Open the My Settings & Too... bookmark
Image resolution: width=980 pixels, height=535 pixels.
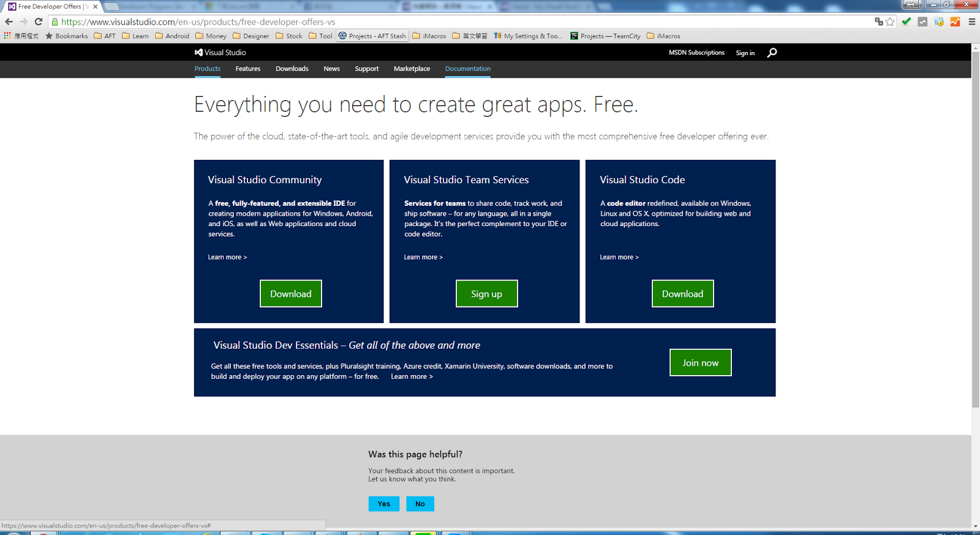[528, 36]
